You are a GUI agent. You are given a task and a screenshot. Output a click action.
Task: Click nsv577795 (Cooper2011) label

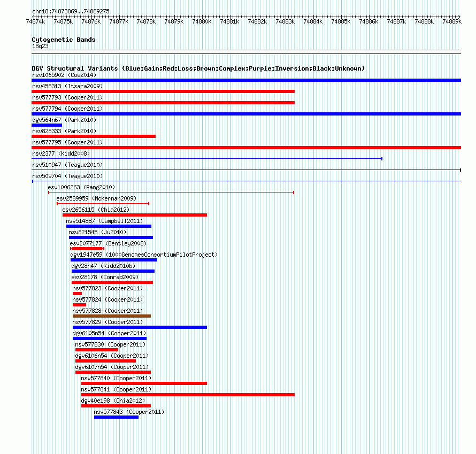(x=67, y=142)
